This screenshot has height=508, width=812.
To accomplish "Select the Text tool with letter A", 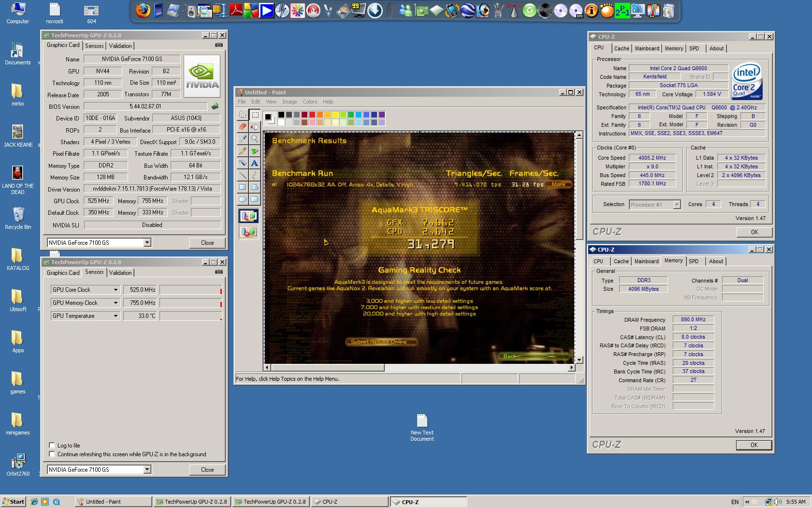I will point(255,163).
